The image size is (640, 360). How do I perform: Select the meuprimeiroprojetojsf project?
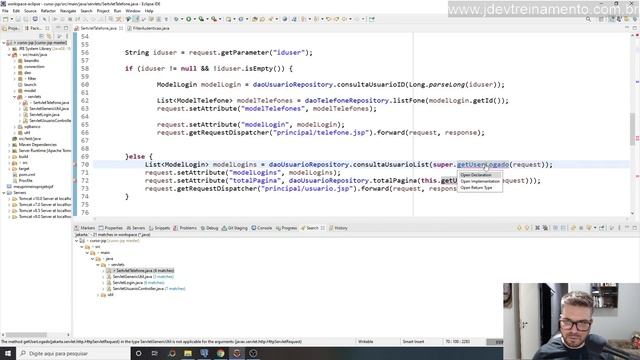[33, 187]
